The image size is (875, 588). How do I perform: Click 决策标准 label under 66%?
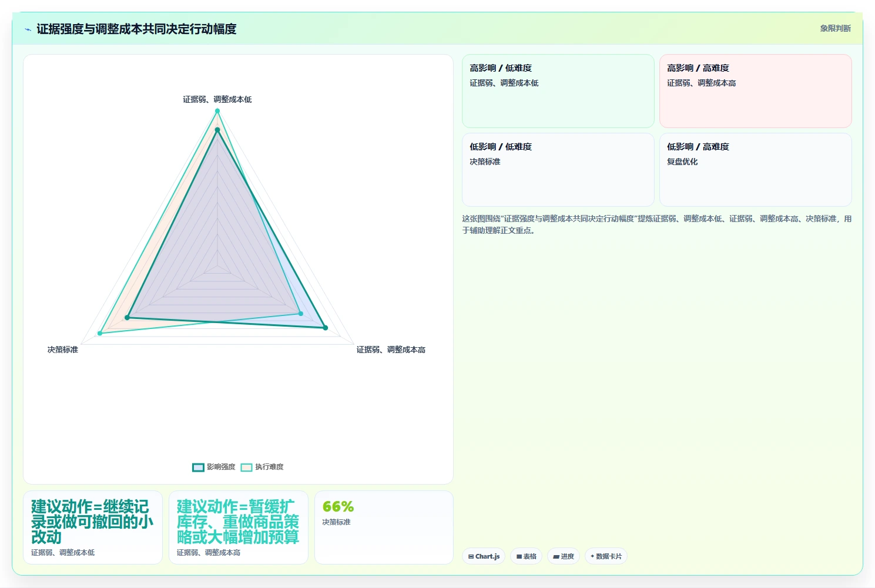pyautogui.click(x=336, y=522)
